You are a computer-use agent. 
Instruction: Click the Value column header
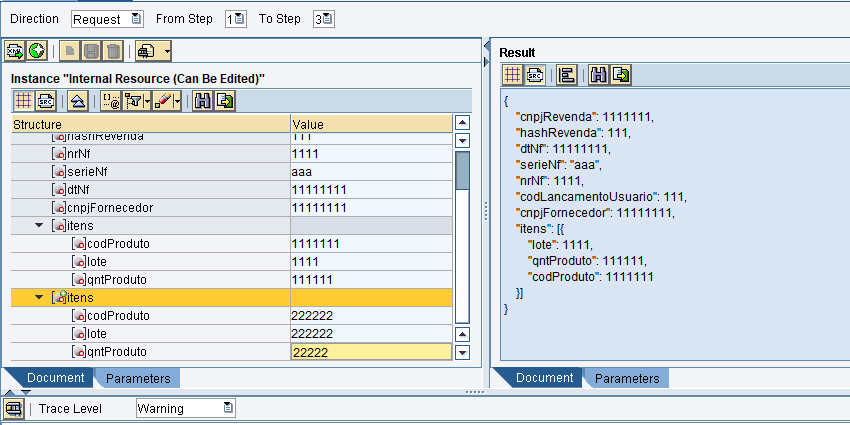coord(370,124)
